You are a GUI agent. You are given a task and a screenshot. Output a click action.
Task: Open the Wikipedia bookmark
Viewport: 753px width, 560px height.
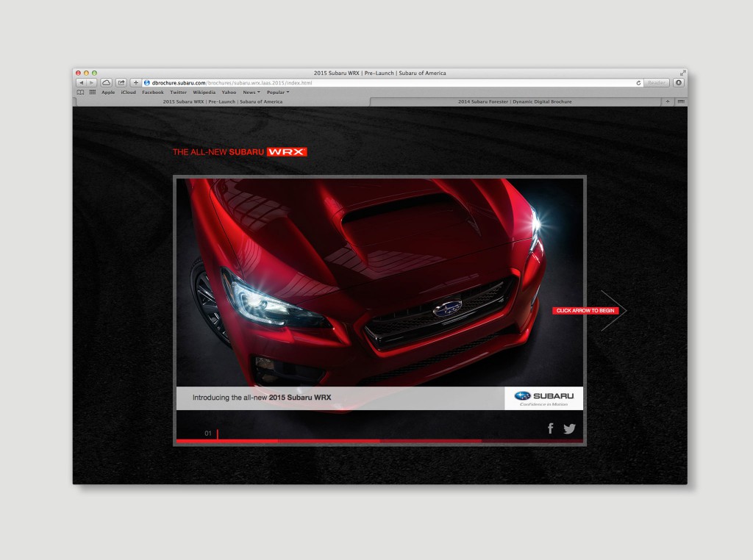point(204,92)
